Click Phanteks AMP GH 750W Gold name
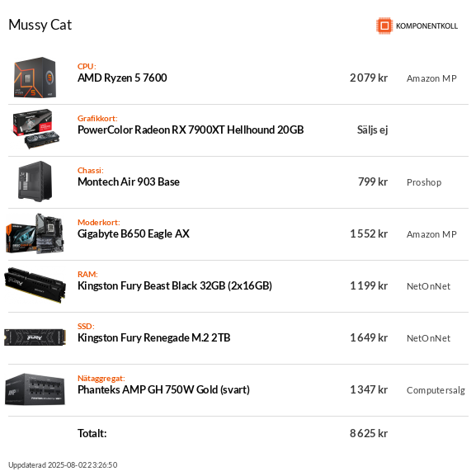The image size is (476, 476). 163,389
